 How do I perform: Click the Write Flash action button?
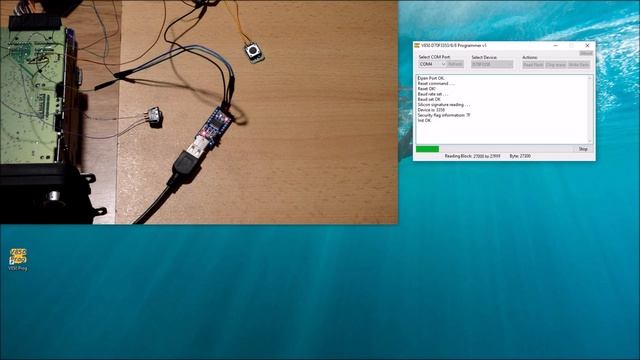(x=578, y=65)
